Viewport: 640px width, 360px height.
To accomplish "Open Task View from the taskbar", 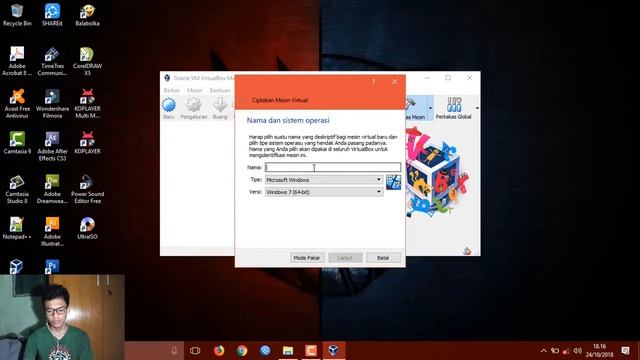I will (195, 350).
